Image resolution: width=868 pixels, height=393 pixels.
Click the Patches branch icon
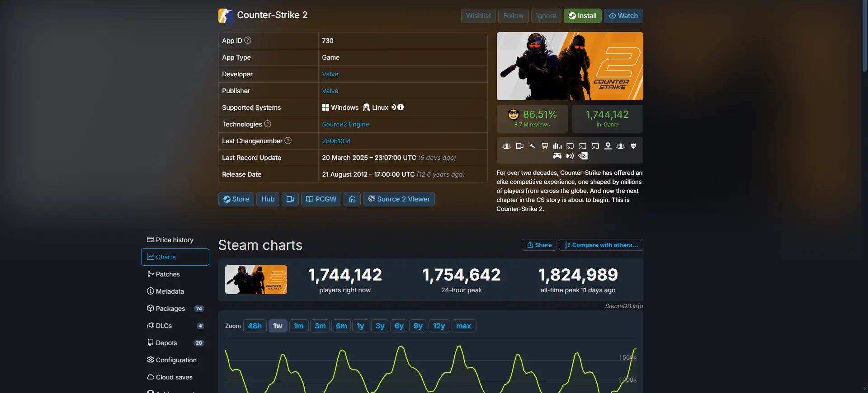(x=151, y=274)
